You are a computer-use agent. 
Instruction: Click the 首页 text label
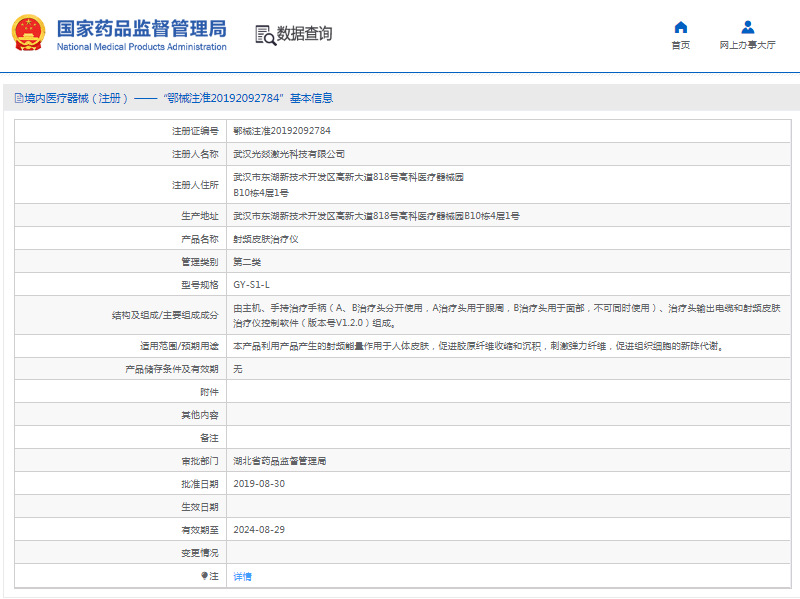[680, 46]
